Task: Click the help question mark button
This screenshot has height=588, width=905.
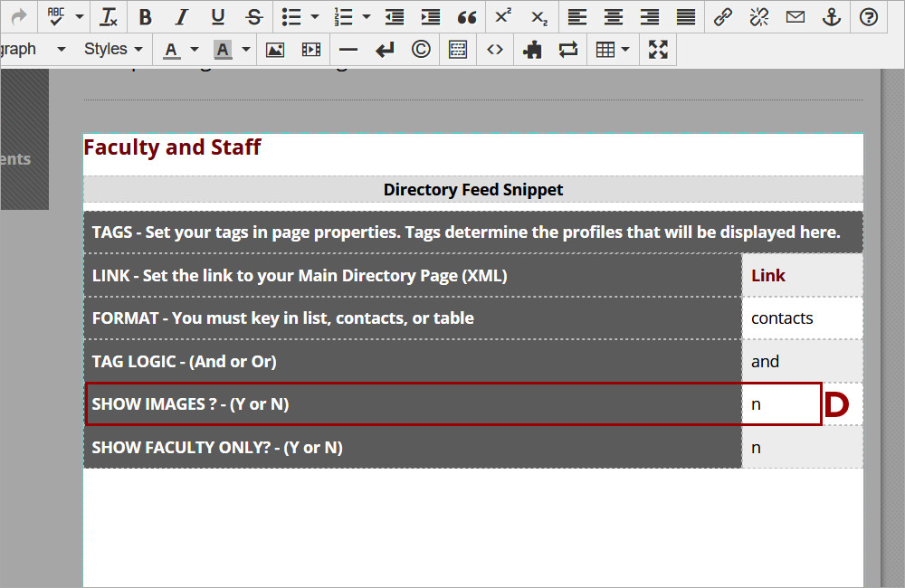Action: [868, 16]
